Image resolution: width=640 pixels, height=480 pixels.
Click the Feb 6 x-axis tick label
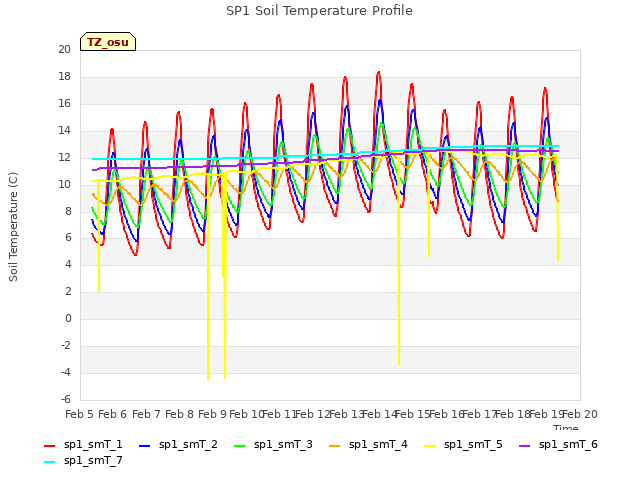pos(113,414)
